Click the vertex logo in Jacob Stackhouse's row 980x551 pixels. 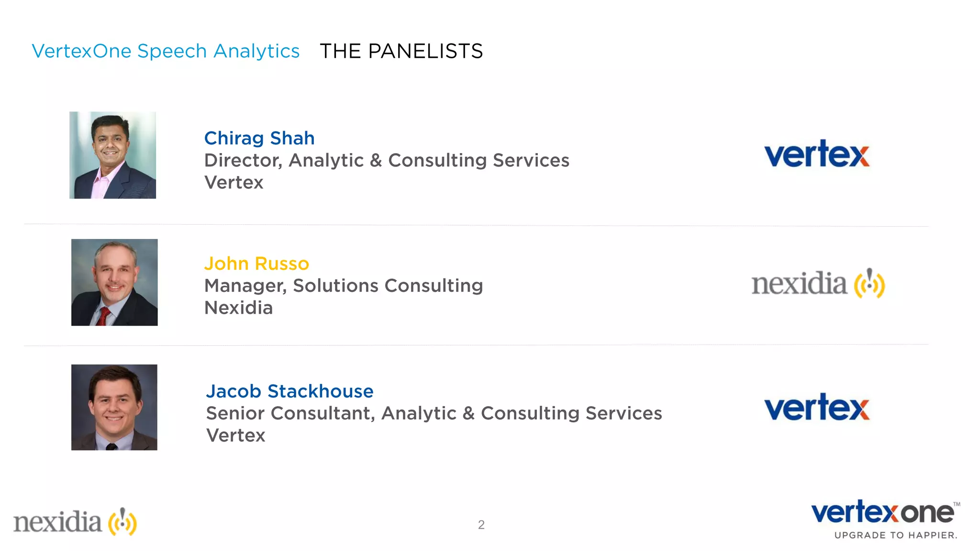[x=816, y=408]
